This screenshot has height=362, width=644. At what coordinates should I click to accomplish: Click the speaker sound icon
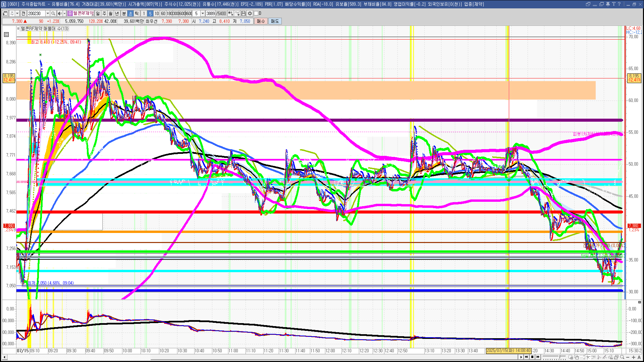pyautogui.click(x=59, y=13)
